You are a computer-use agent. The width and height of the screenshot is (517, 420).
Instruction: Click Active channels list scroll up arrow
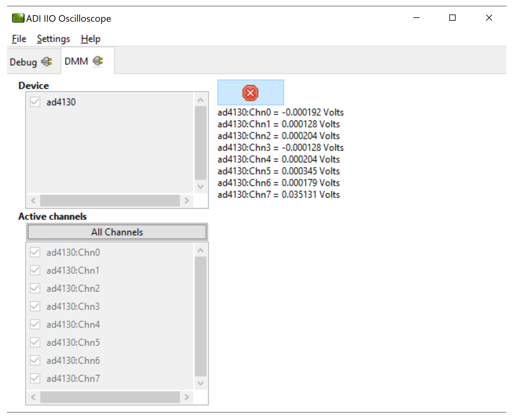coord(200,250)
